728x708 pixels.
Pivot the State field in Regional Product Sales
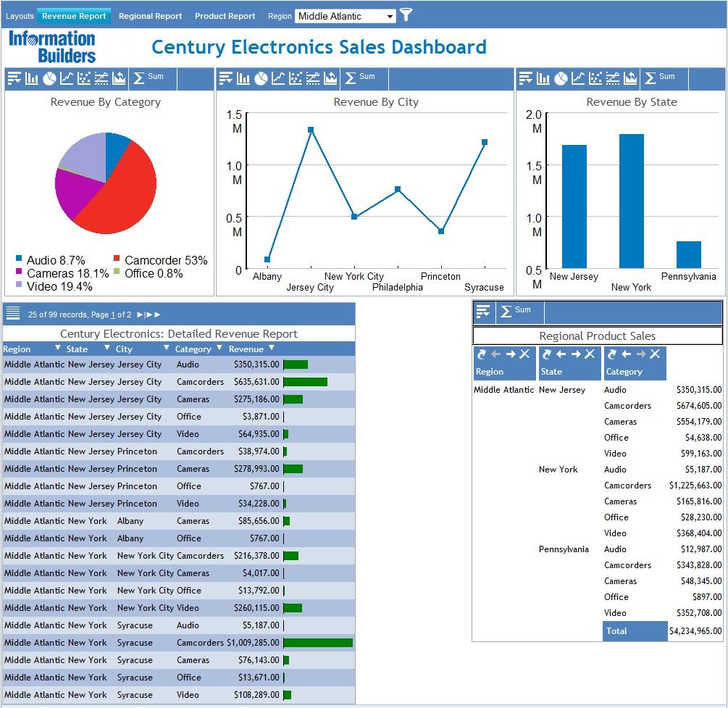pos(546,354)
